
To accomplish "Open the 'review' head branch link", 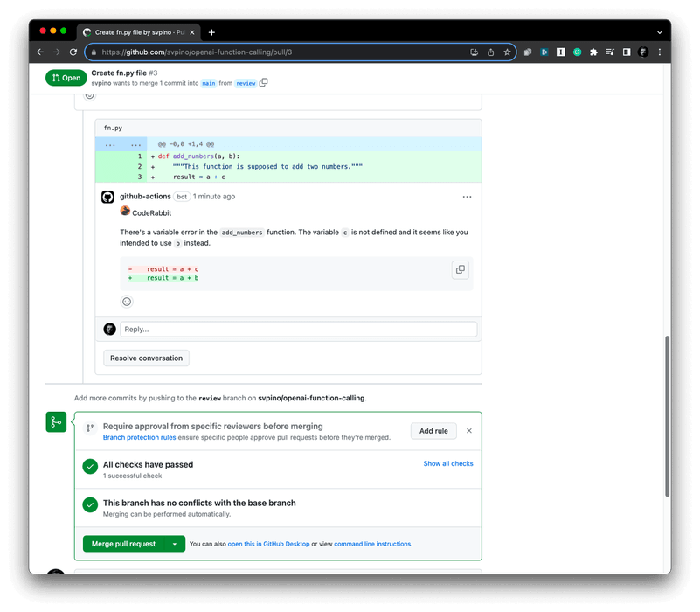I will pos(246,84).
